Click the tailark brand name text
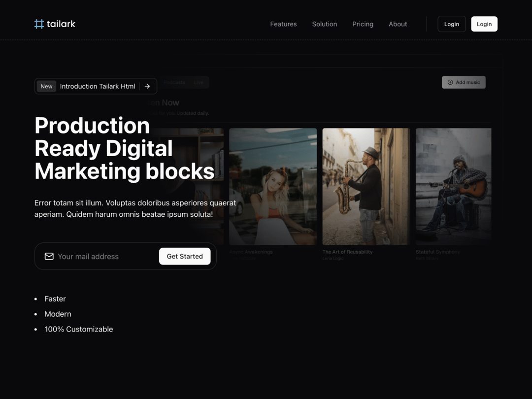This screenshot has width=532, height=399. click(61, 24)
